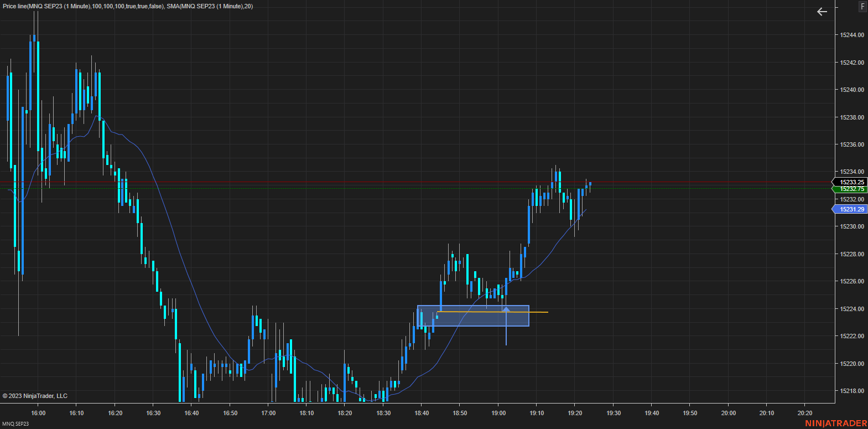Image resolution: width=868 pixels, height=429 pixels.
Task: Click the 15234.00 price axis label
Action: pos(852,172)
